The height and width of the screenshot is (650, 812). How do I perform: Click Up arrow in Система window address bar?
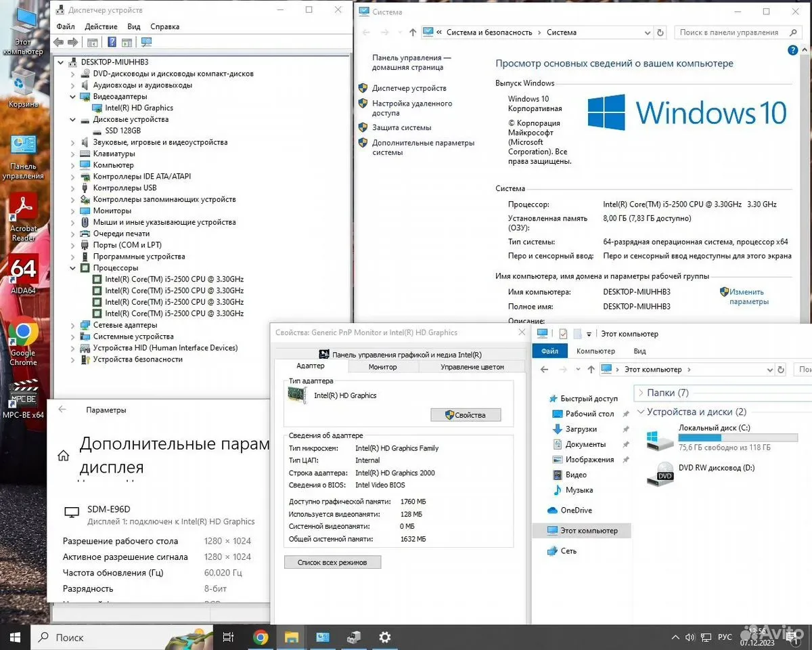(x=413, y=32)
